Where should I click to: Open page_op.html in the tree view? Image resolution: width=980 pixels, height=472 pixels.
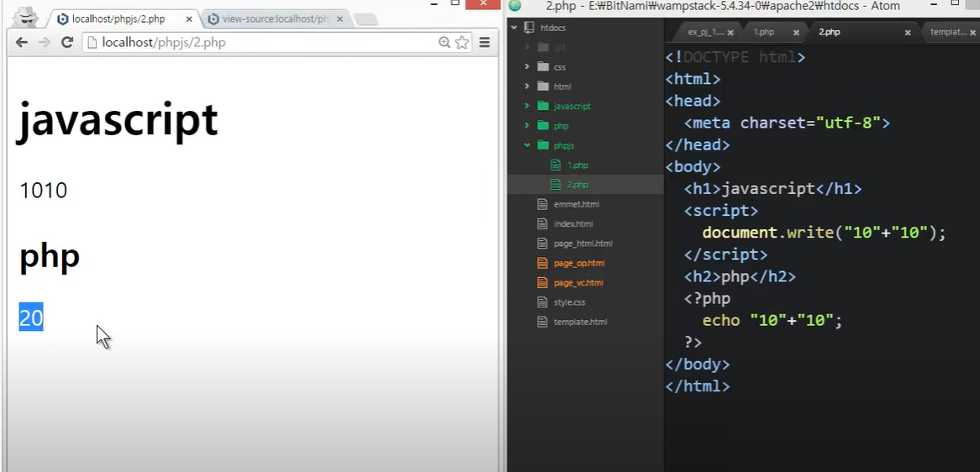(x=579, y=264)
